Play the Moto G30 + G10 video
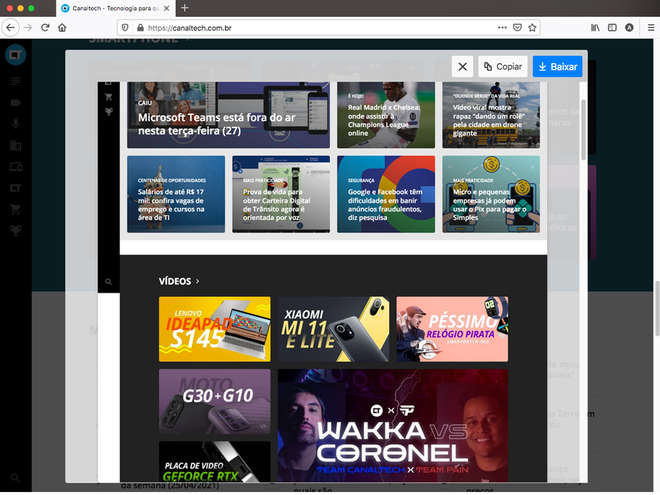Image resolution: width=660 pixels, height=495 pixels. 215,402
